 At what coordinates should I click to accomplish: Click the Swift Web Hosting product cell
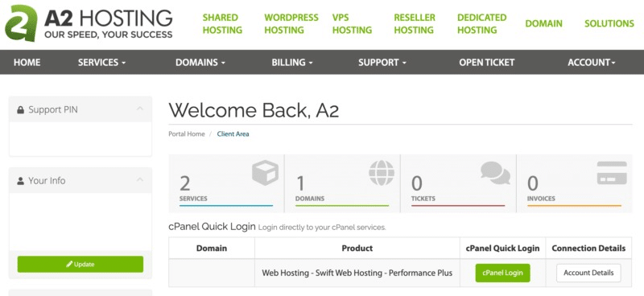point(357,273)
